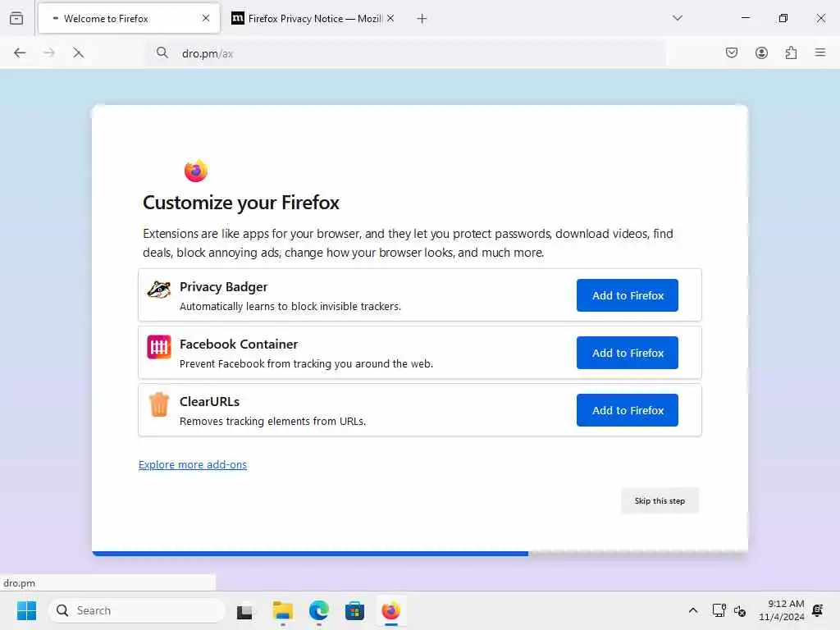Click the ClearURLs trash can icon

pos(159,404)
